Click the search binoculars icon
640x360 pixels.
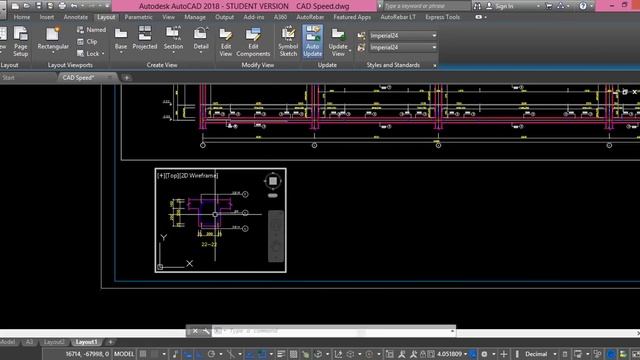click(x=477, y=6)
